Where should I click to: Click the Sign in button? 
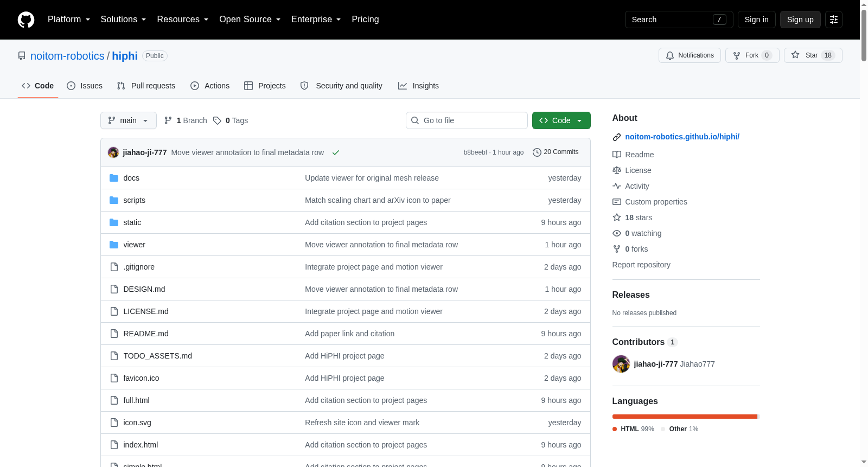click(757, 20)
